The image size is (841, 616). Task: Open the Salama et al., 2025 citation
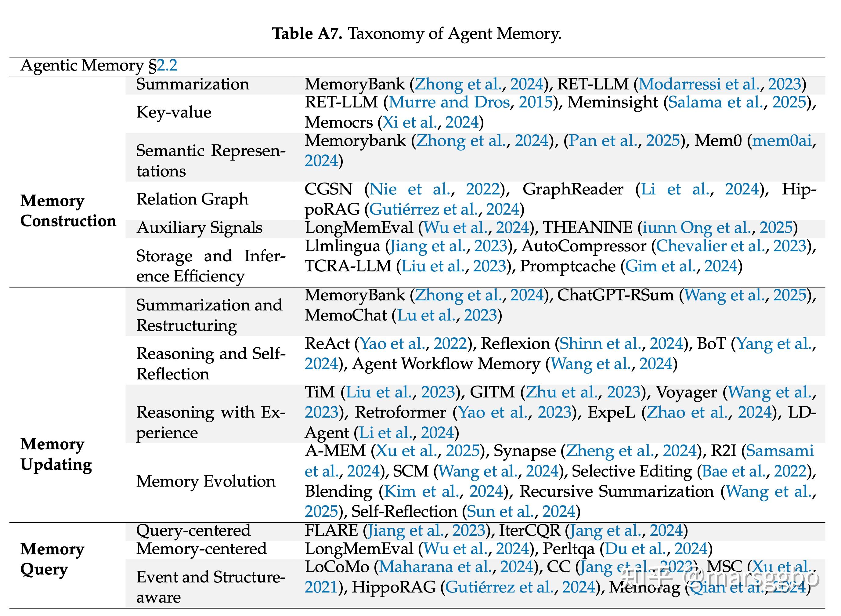tap(737, 103)
